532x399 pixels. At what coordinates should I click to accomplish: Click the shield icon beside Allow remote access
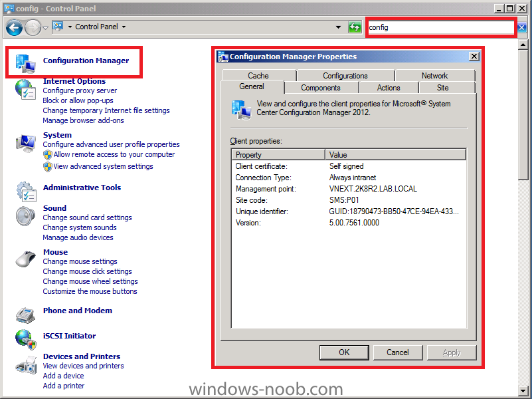(48, 155)
